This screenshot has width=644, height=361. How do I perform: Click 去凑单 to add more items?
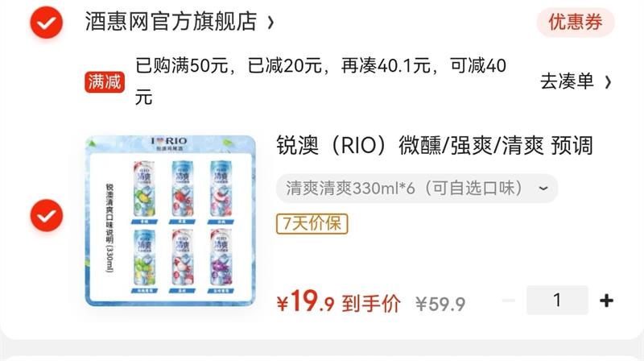pos(567,81)
